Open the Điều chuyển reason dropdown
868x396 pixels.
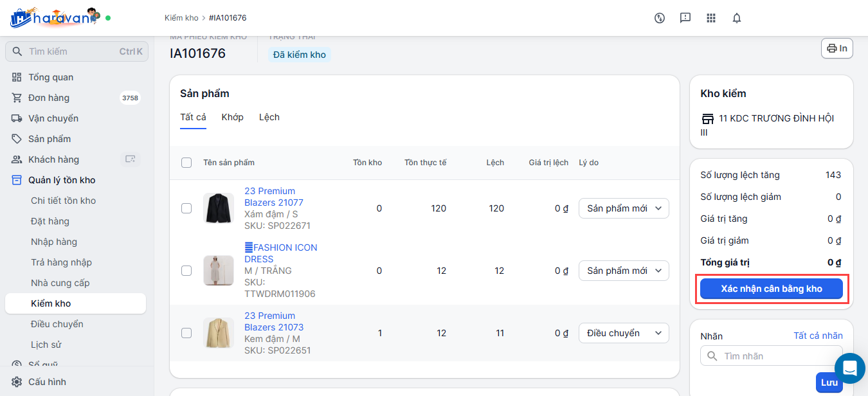pyautogui.click(x=624, y=333)
